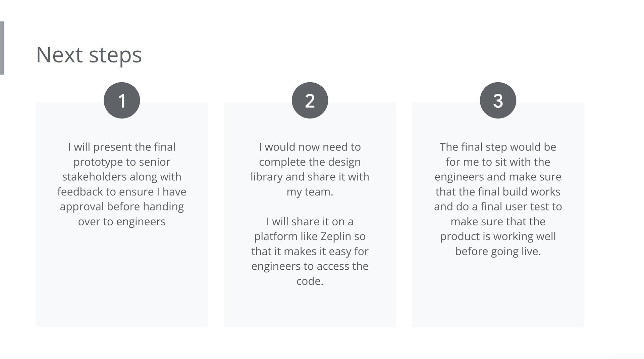Click the "I would now need to" line
Image resolution: width=644 pixels, height=359 pixels.
(x=310, y=147)
